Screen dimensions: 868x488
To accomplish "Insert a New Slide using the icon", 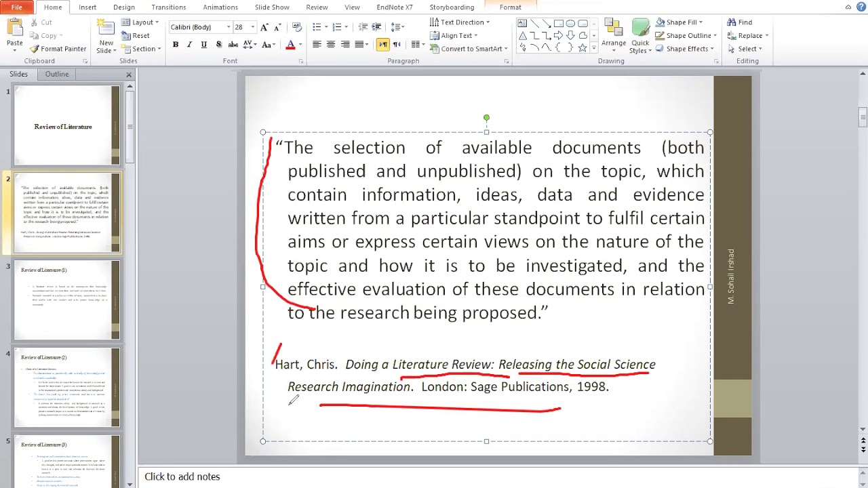I will pyautogui.click(x=106, y=28).
